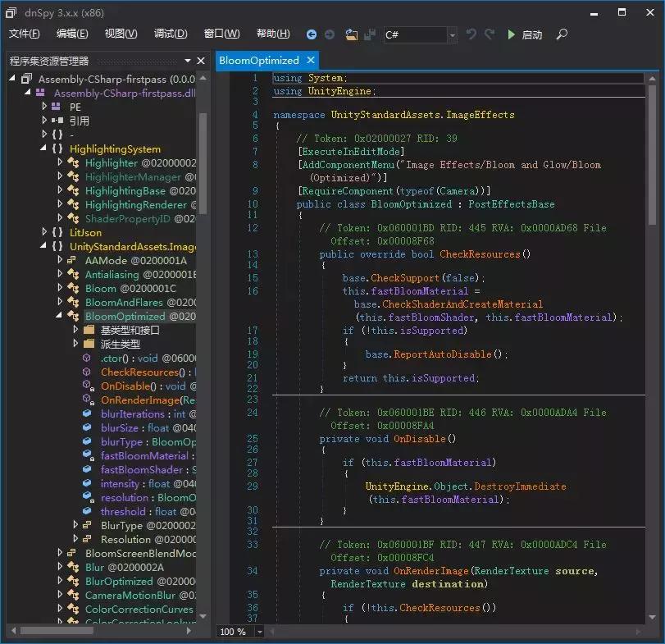Click the save module toolbar icon
The height and width of the screenshot is (644, 665).
[x=369, y=34]
